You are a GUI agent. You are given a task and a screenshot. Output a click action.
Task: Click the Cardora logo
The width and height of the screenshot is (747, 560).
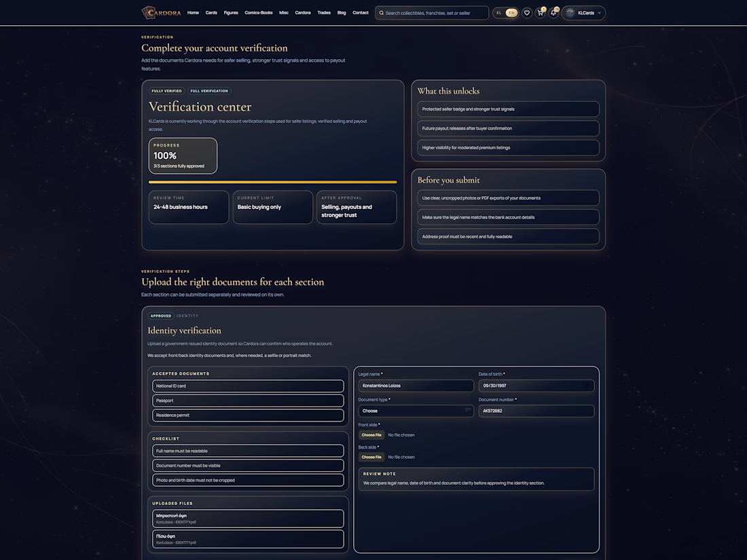(161, 13)
